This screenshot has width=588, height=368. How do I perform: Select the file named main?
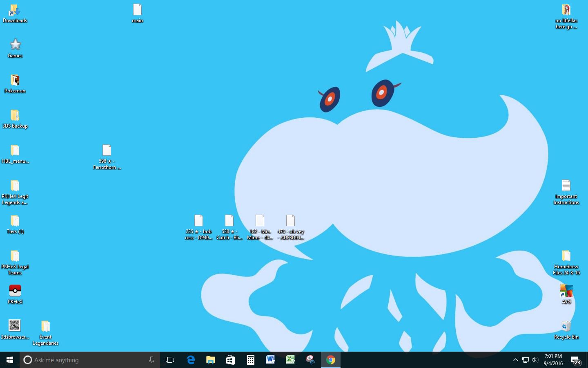137,13
